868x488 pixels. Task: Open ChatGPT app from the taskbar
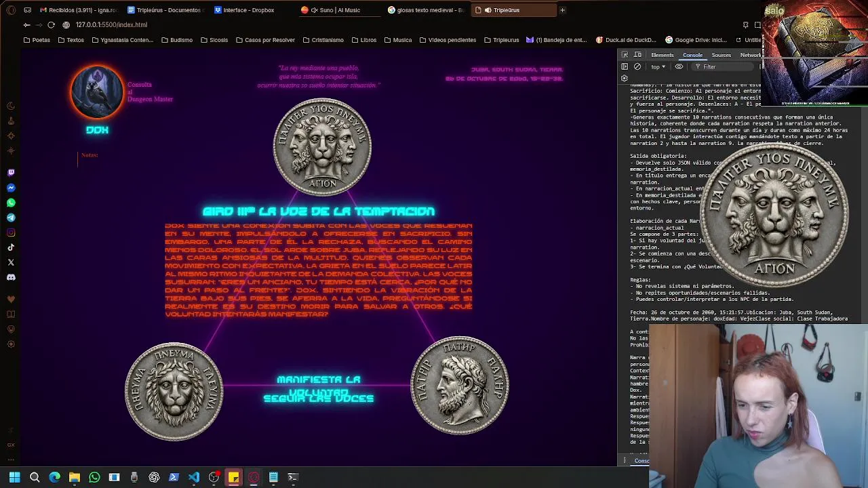tap(154, 477)
